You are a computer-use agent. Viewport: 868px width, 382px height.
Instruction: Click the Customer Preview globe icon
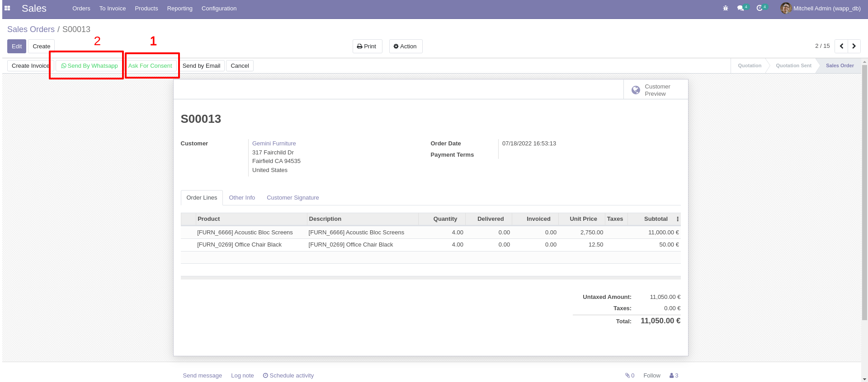636,90
